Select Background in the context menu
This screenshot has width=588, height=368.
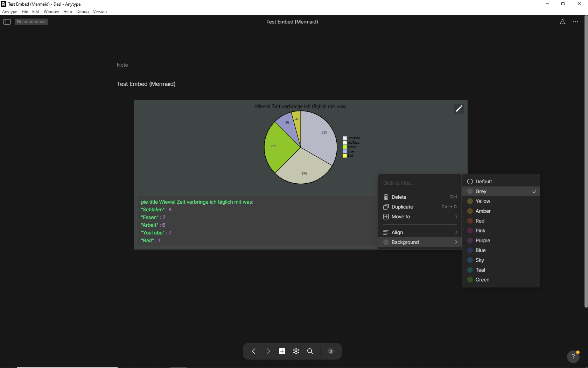pyautogui.click(x=420, y=242)
